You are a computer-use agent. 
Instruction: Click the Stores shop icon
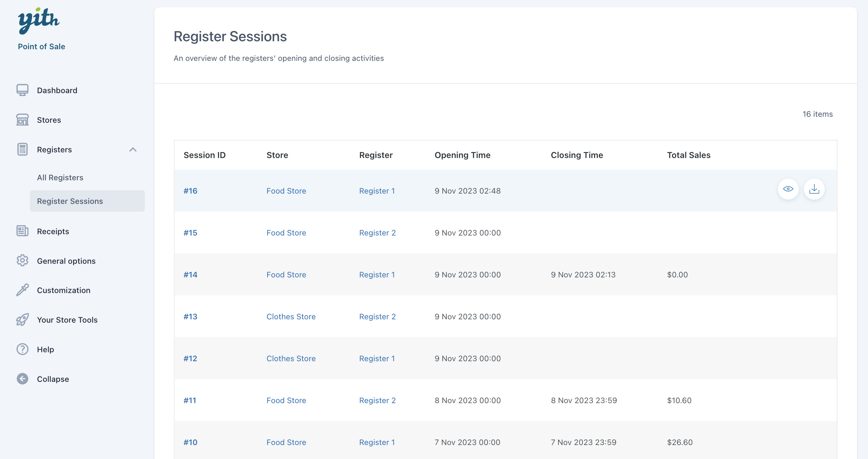pos(22,120)
